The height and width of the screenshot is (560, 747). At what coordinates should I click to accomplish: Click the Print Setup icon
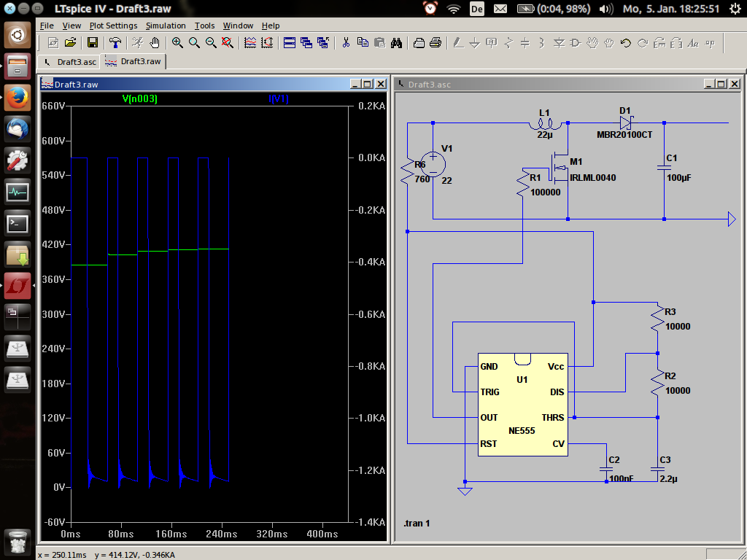click(419, 43)
